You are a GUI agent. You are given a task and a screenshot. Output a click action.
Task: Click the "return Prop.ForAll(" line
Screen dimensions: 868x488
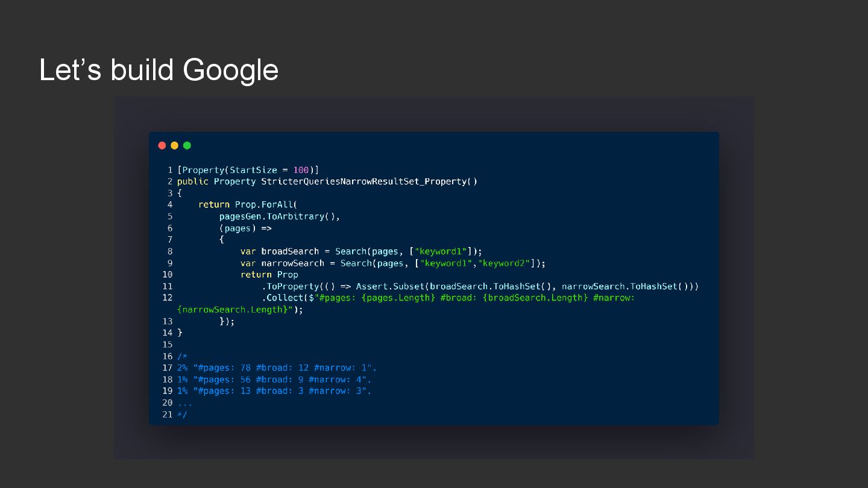coord(248,204)
